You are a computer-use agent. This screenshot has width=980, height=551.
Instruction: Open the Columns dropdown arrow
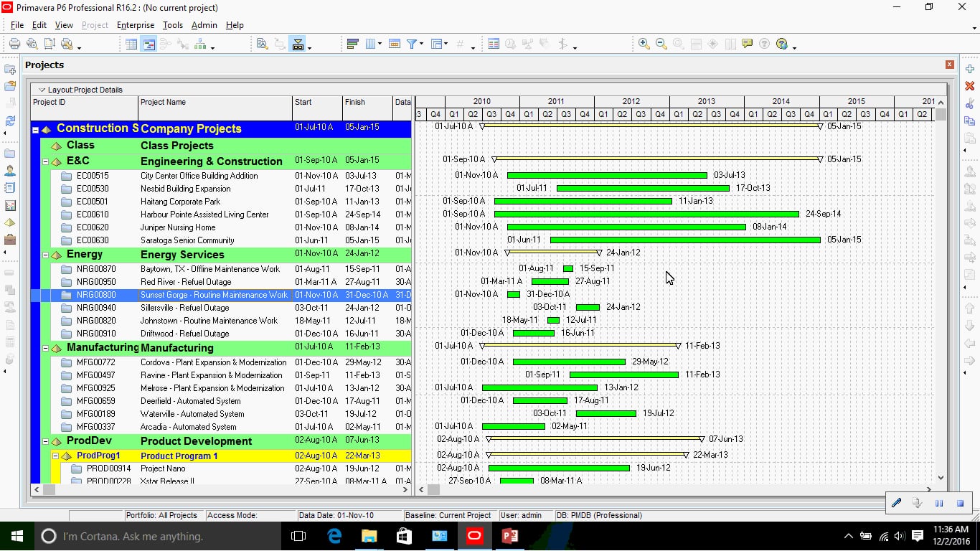coord(380,44)
